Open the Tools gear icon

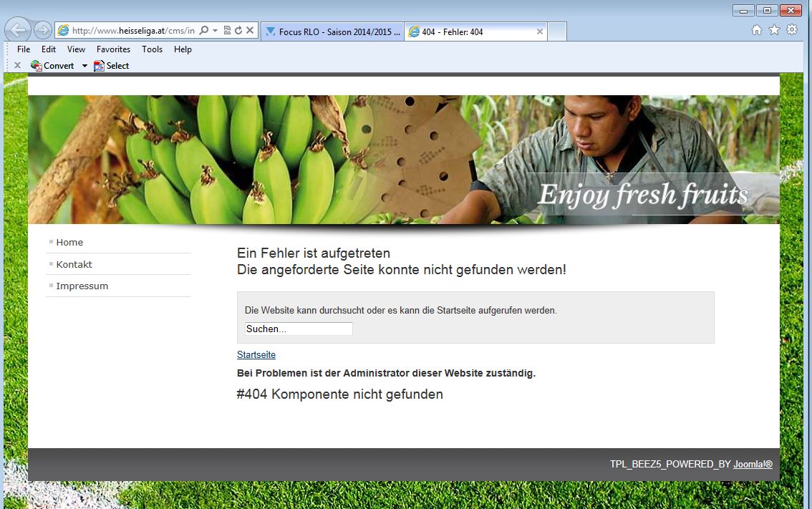792,30
